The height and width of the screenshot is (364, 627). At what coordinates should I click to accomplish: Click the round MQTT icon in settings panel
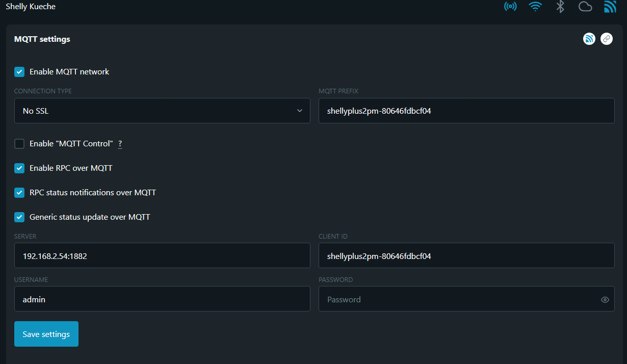(589, 39)
